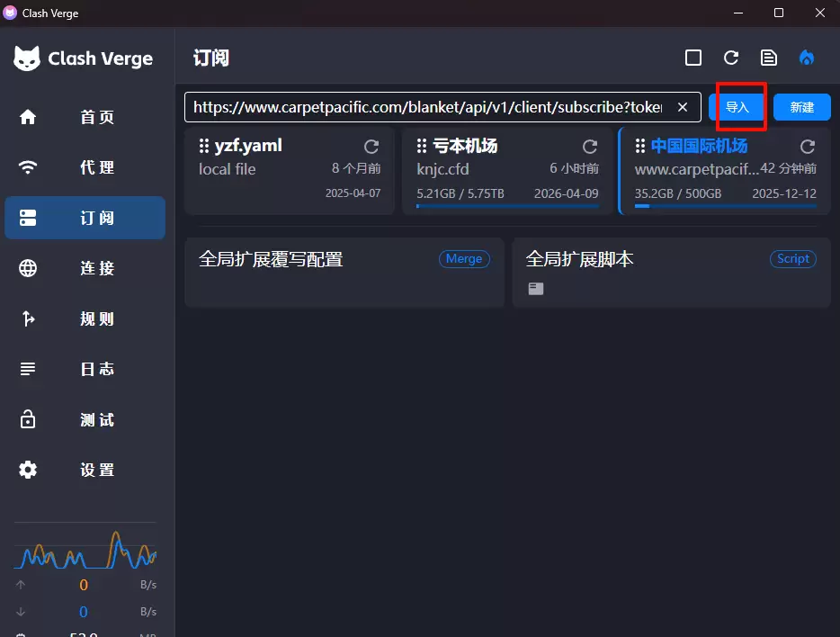
Task: Select the 测试 test lock icon
Action: [x=27, y=419]
